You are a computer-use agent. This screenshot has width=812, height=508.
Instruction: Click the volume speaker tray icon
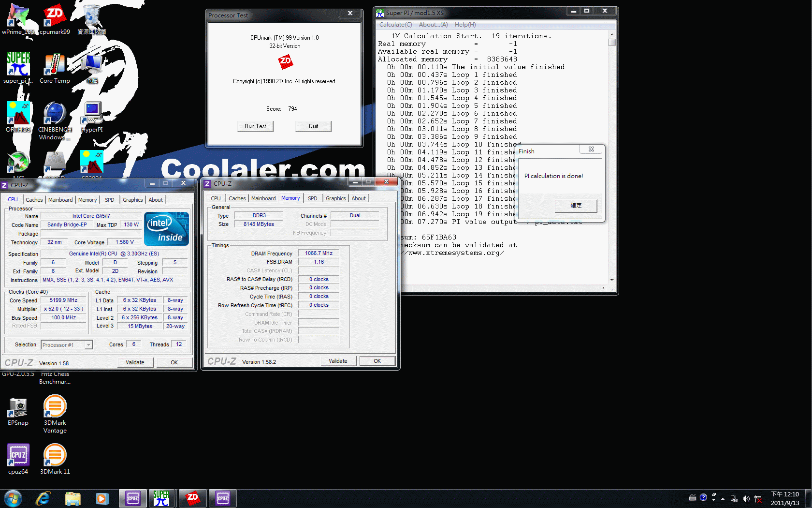click(x=746, y=499)
